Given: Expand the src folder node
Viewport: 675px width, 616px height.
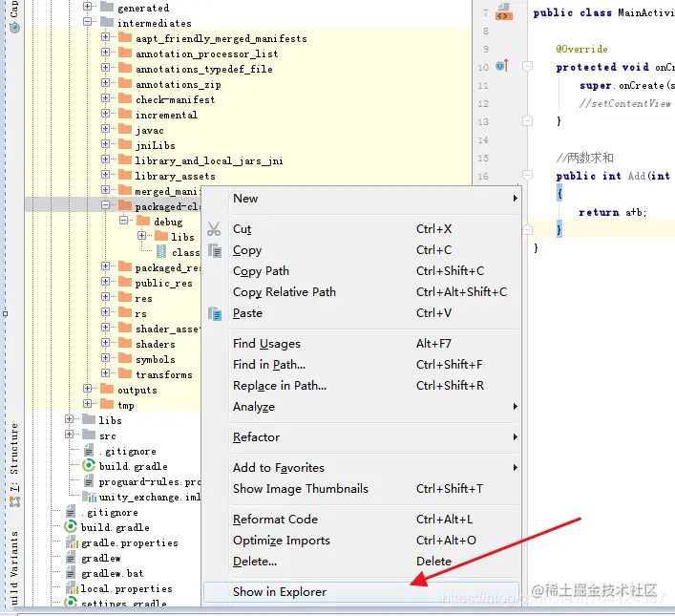Looking at the screenshot, I should coord(70,435).
